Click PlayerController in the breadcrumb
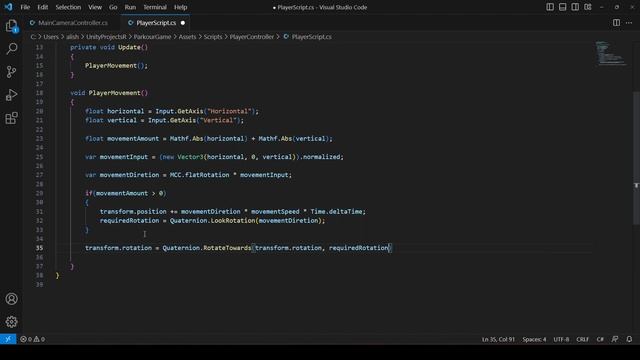640x360 pixels. pos(251,37)
